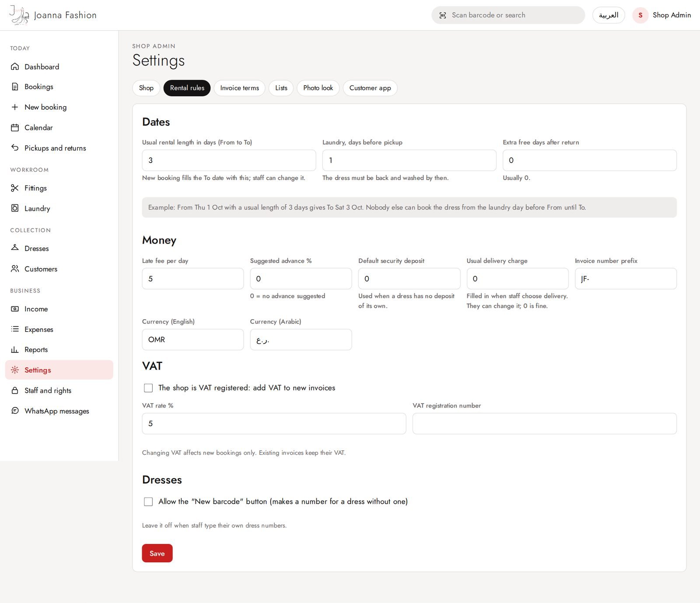Click the Currency (English) OMR field

click(192, 339)
